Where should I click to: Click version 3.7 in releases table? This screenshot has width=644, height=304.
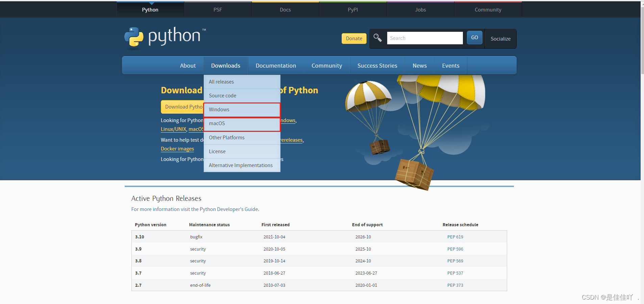coord(138,273)
